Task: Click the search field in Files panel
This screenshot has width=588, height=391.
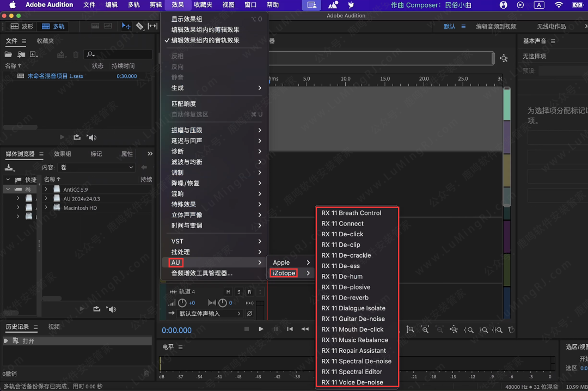Action: pyautogui.click(x=122, y=54)
